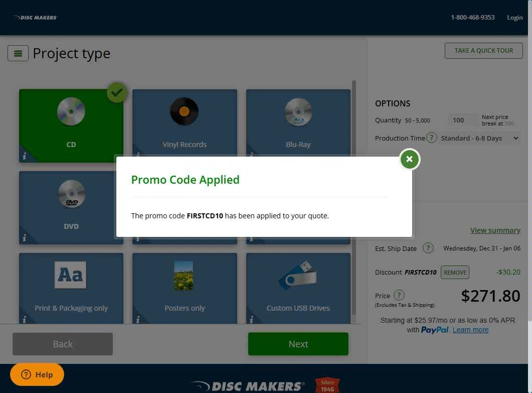
Task: Click the $271.80 price amount
Action: 490,296
